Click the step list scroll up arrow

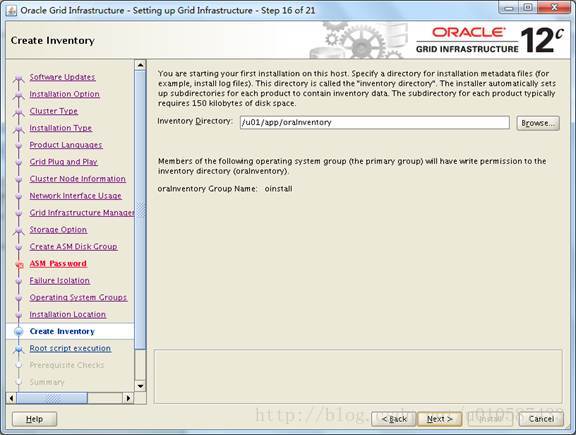[140, 65]
